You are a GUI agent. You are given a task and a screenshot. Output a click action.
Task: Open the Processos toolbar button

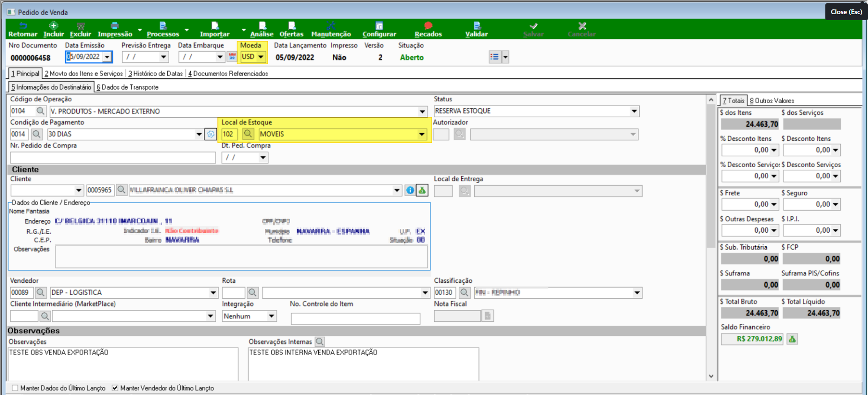163,29
